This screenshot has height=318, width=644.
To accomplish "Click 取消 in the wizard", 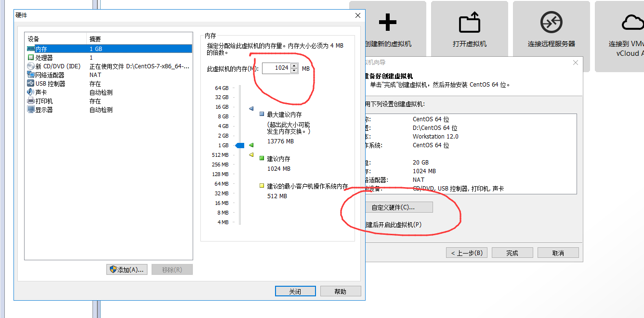I will tap(558, 253).
